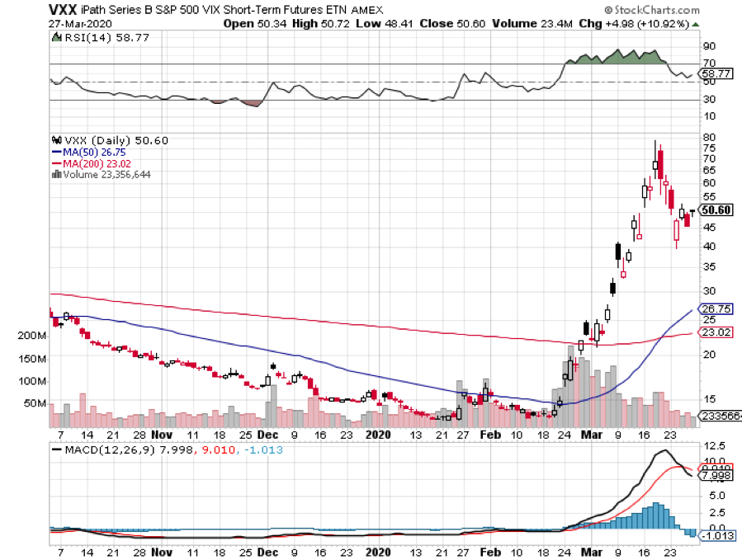The height and width of the screenshot is (560, 742).
Task: Click the volume bars icon in the legend
Action: pos(56,175)
